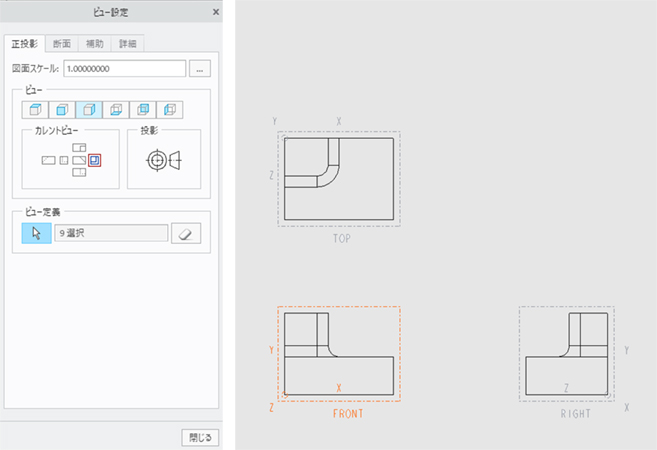Click the red-outlined box in カレントビュー
Image resolution: width=657 pixels, height=450 pixels.
click(x=95, y=160)
